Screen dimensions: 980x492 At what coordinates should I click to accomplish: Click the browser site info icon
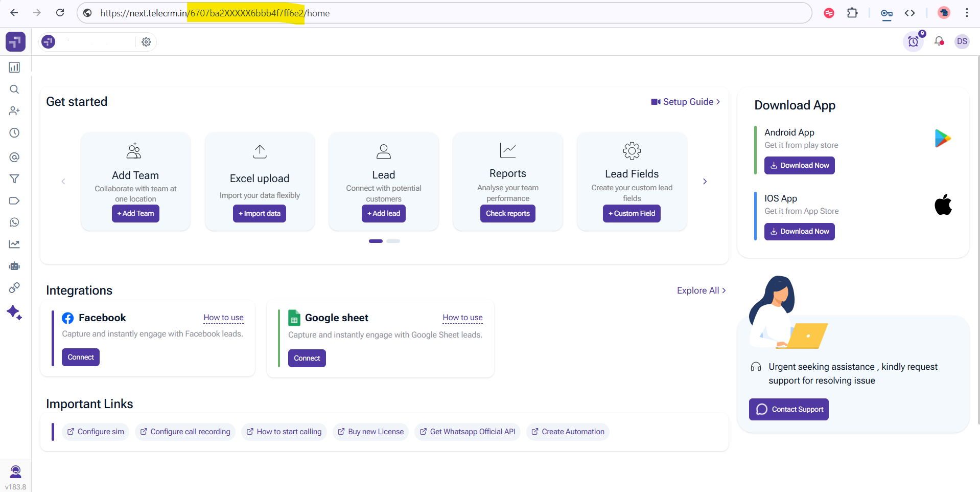click(88, 13)
